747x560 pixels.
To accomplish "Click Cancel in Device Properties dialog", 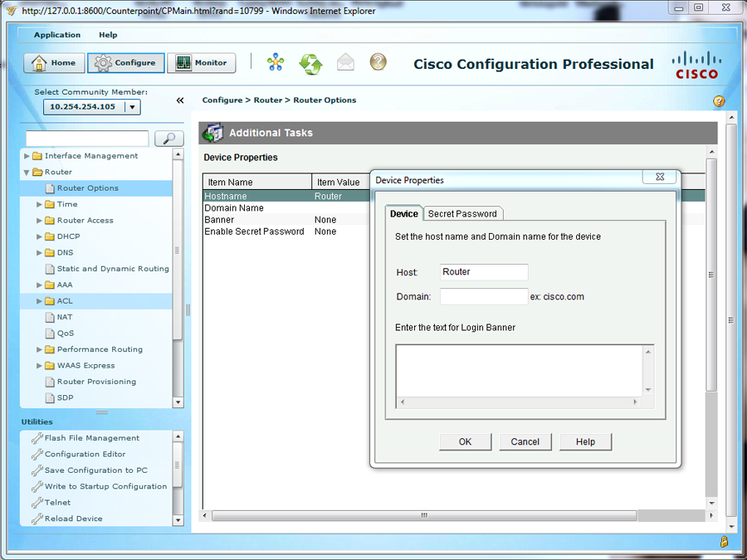I will (x=525, y=442).
